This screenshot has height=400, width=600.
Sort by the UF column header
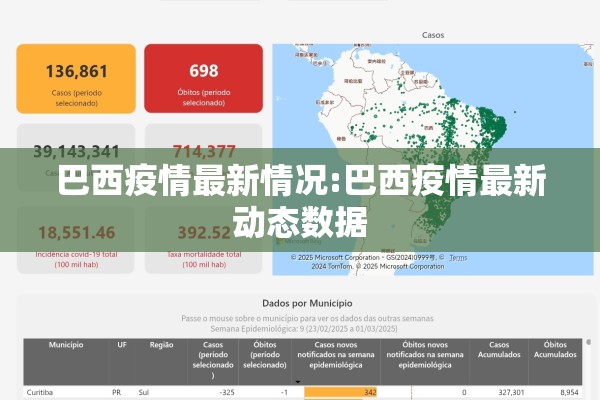click(122, 345)
